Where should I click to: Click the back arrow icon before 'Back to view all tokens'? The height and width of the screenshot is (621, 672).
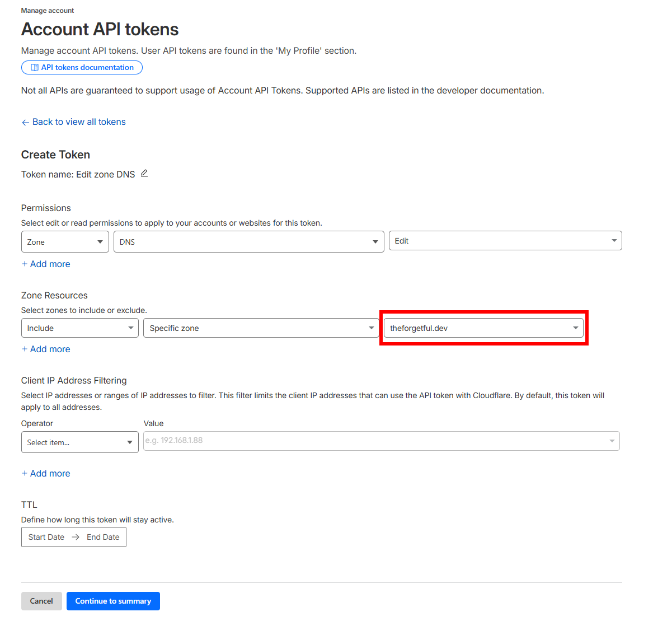pos(26,122)
